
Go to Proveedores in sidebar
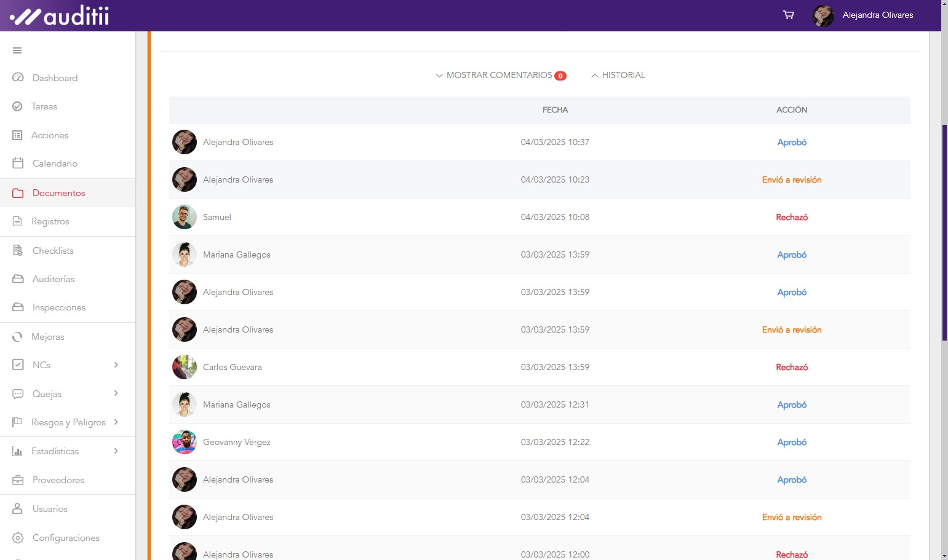[58, 480]
